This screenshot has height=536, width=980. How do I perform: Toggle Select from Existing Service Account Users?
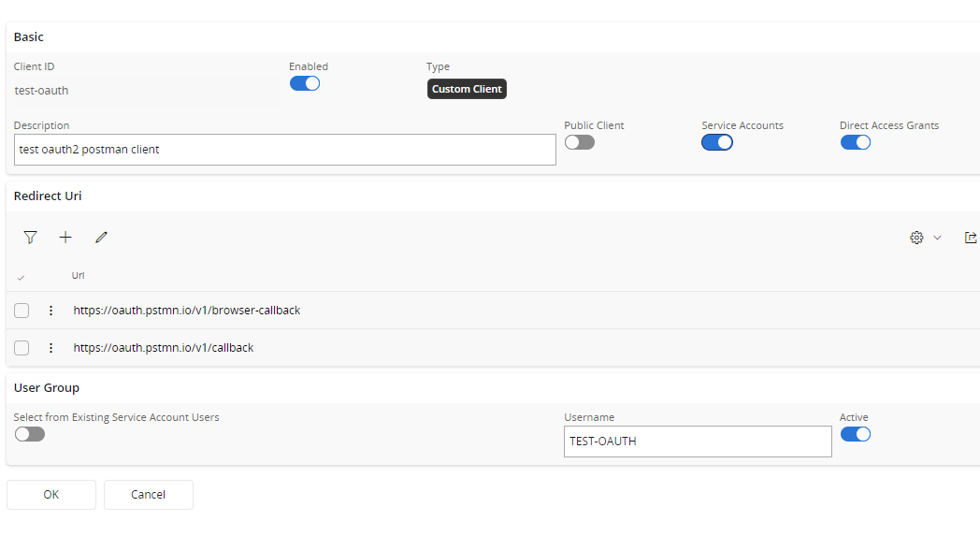coord(30,434)
